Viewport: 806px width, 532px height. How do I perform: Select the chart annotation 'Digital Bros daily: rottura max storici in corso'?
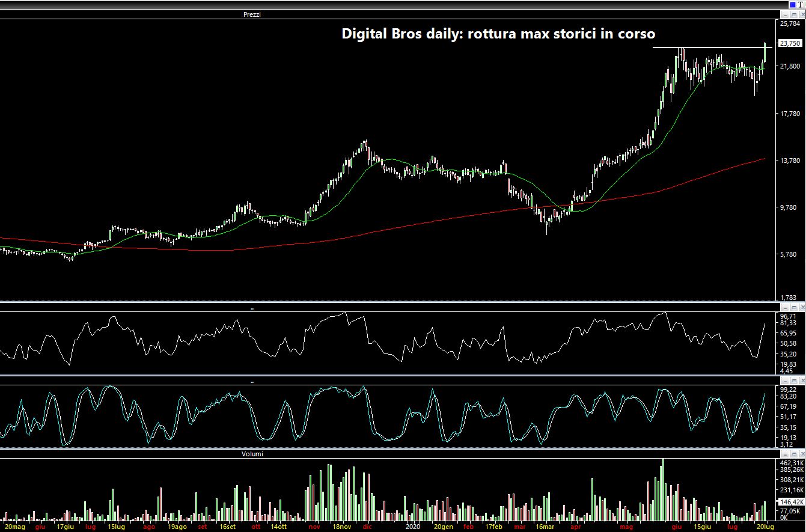[x=498, y=34]
